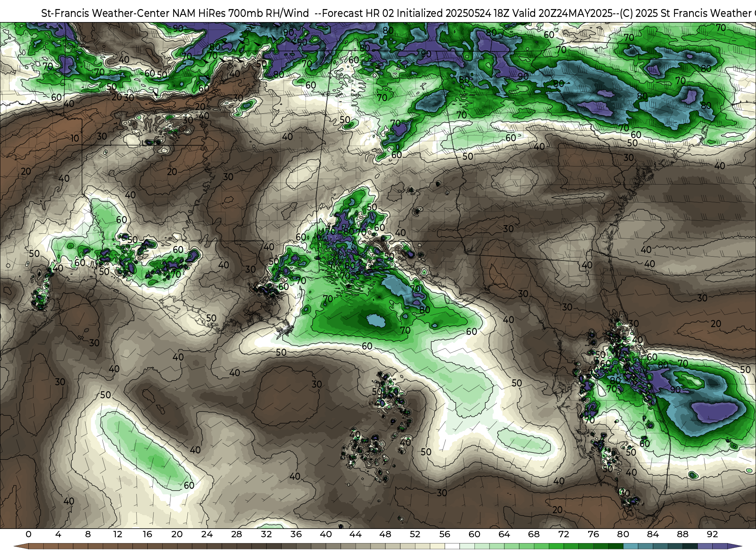Select the 64 tick label on the color scale
The width and height of the screenshot is (756, 551).
tap(504, 534)
